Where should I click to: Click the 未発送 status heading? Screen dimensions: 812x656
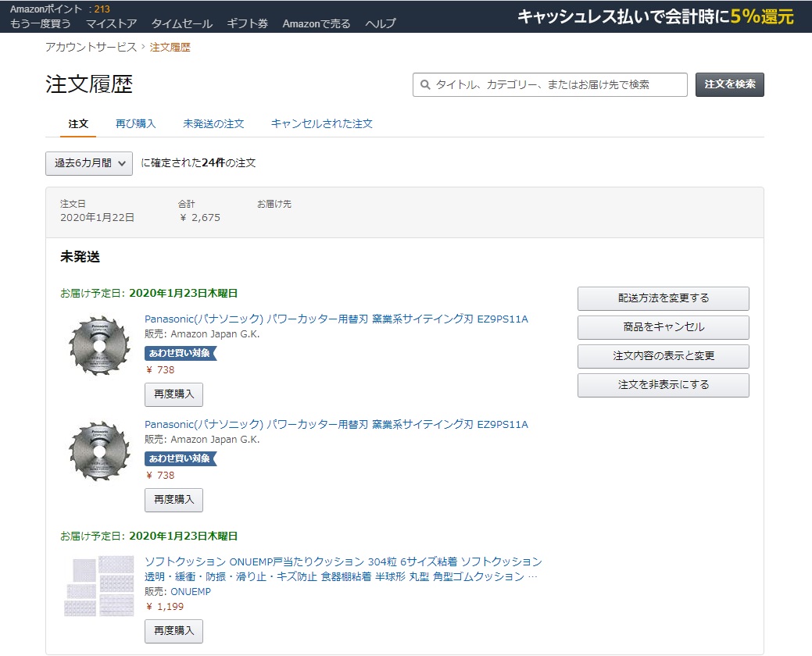(80, 257)
